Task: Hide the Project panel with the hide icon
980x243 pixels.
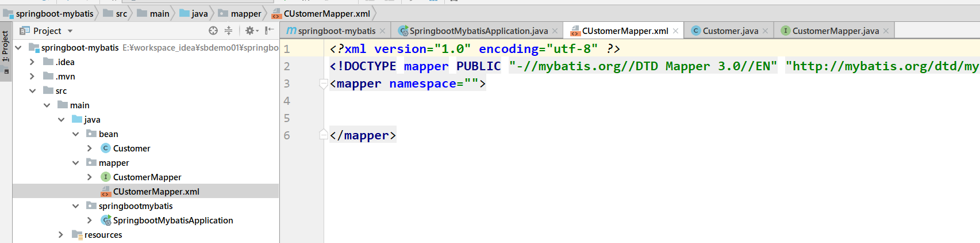Action: pyautogui.click(x=269, y=31)
